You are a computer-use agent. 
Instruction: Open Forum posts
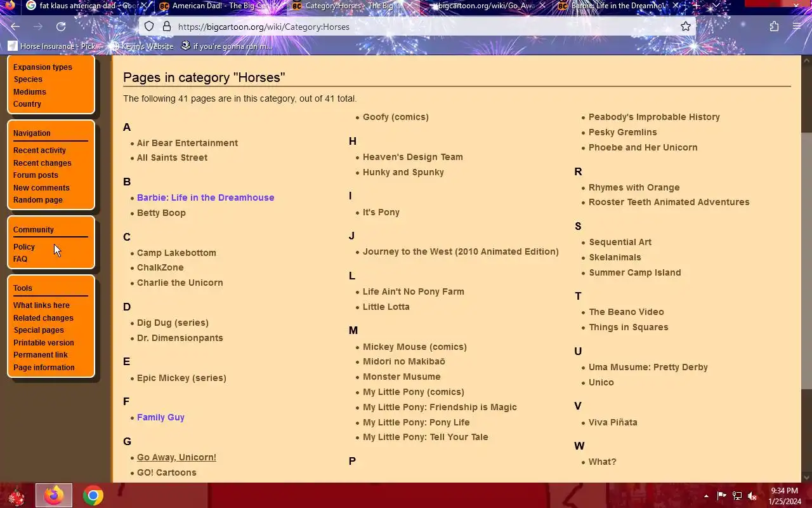click(x=36, y=175)
